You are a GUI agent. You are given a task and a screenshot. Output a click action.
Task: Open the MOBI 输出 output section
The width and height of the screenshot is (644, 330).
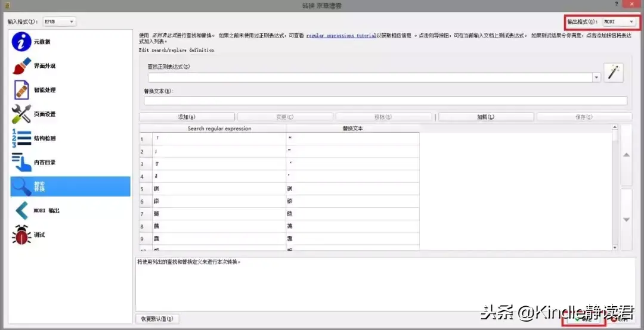[x=70, y=210]
